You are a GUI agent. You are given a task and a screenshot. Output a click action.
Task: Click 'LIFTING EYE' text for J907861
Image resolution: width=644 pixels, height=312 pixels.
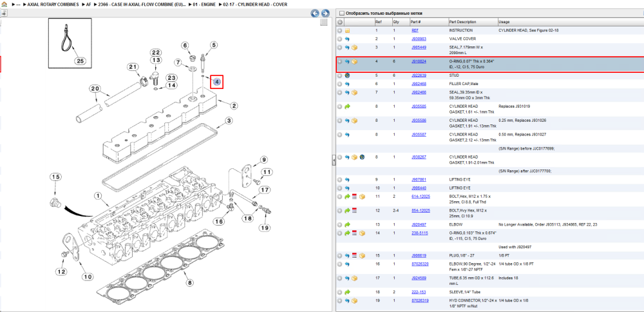pyautogui.click(x=460, y=180)
